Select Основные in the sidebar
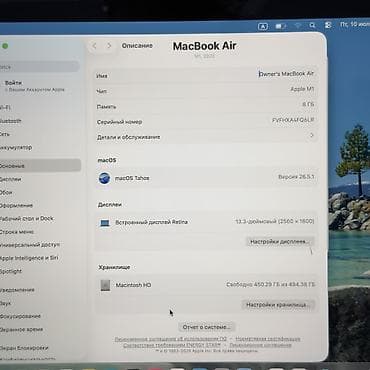The width and height of the screenshot is (370, 370). click(x=39, y=166)
